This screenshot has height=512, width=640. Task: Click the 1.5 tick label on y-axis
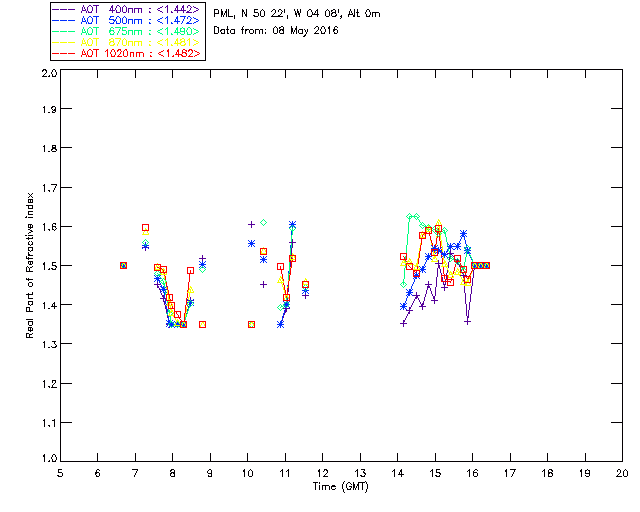[48, 266]
